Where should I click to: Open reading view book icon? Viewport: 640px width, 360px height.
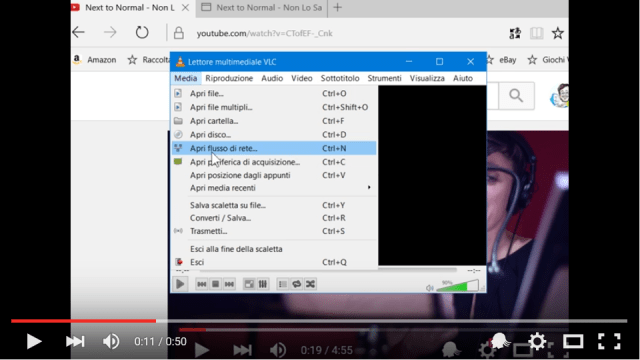(x=536, y=33)
